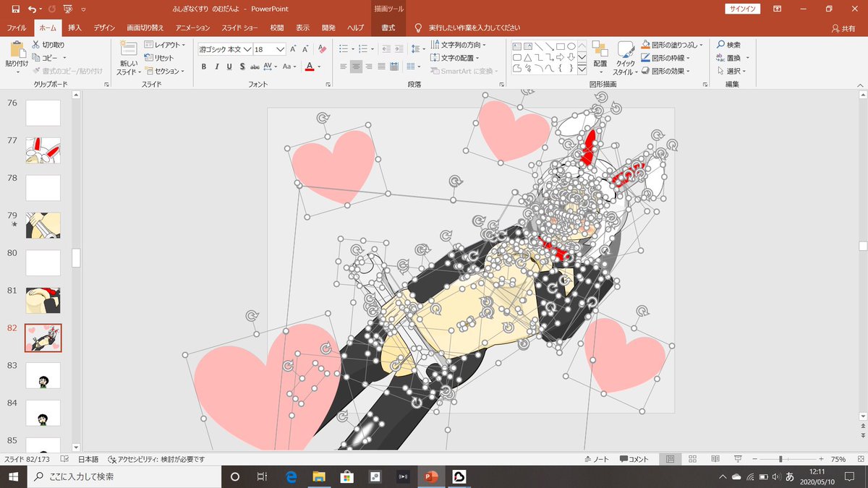Click the zoom slider handle

click(x=780, y=459)
